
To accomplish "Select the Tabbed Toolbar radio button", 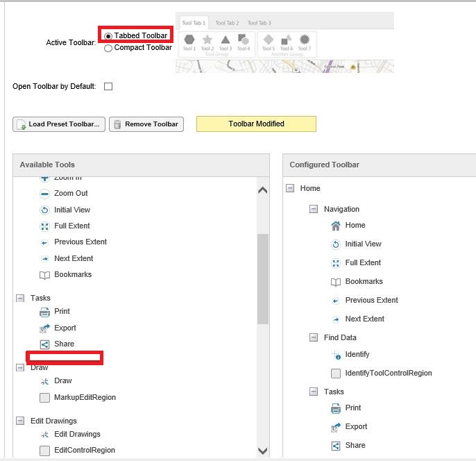I will coord(108,36).
